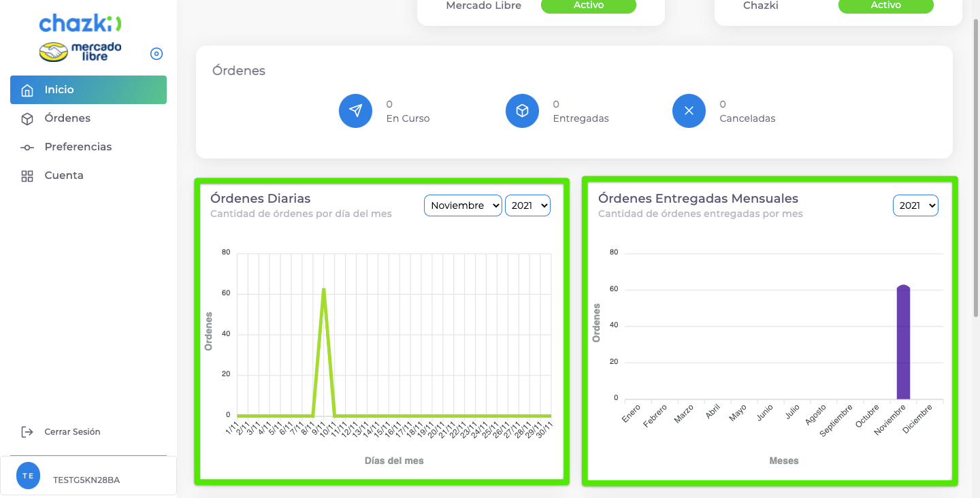Click the page vertical scrollbar
This screenshot has width=980, height=498.
[976, 170]
